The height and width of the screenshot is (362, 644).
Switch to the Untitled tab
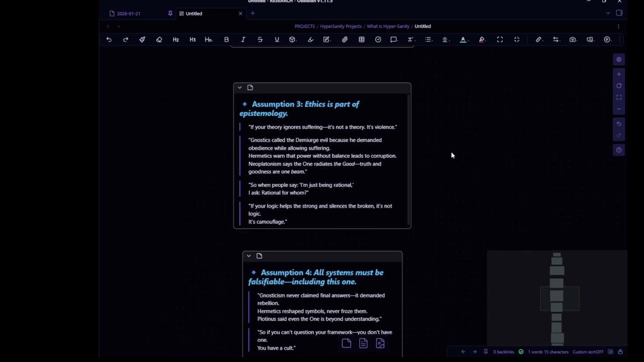pos(194,14)
